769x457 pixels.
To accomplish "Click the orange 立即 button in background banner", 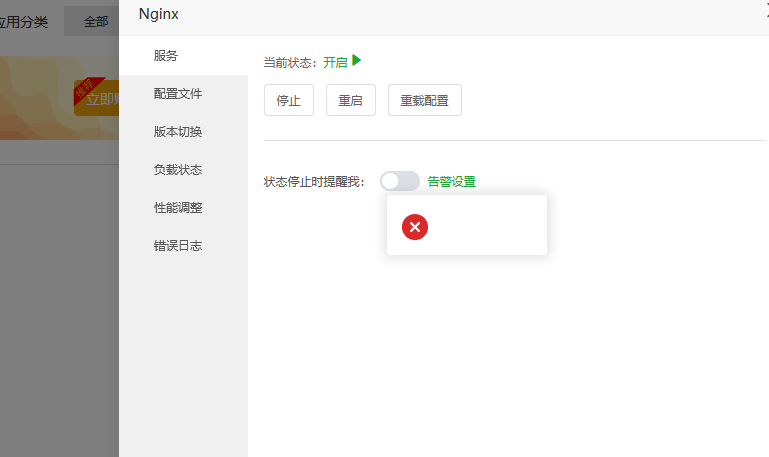I will click(x=97, y=98).
